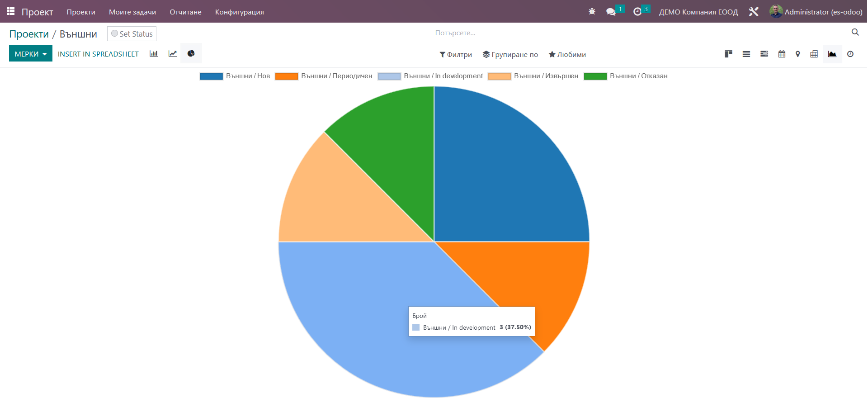868x398 pixels.
Task: Open the calendar view
Action: [782, 54]
